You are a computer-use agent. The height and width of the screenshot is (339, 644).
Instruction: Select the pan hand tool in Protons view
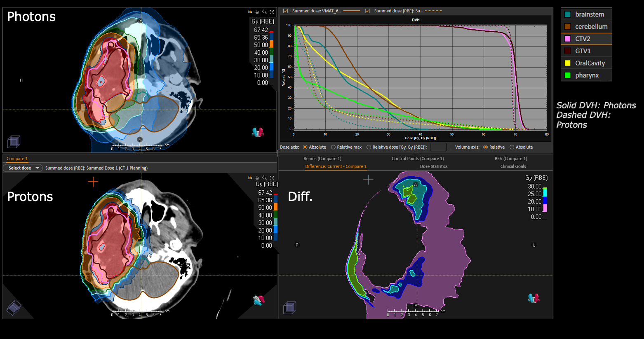tap(257, 178)
